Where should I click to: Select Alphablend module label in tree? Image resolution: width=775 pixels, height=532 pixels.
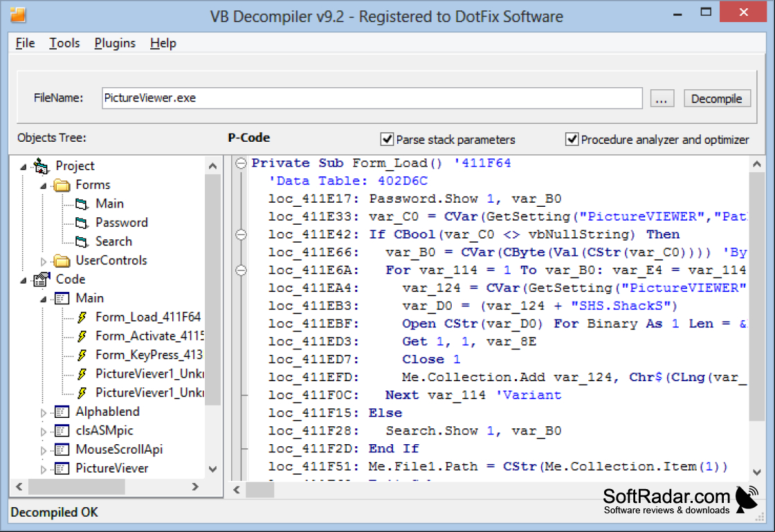point(107,412)
